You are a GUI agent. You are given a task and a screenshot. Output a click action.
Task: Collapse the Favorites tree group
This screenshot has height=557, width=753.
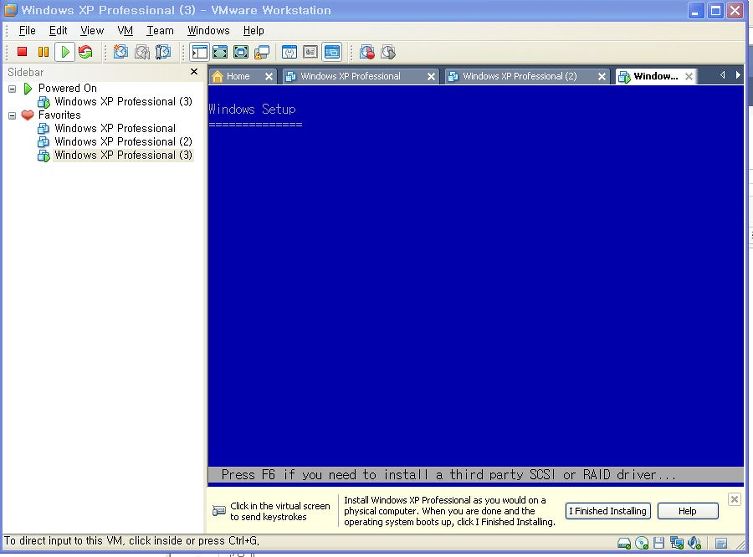pos(12,116)
